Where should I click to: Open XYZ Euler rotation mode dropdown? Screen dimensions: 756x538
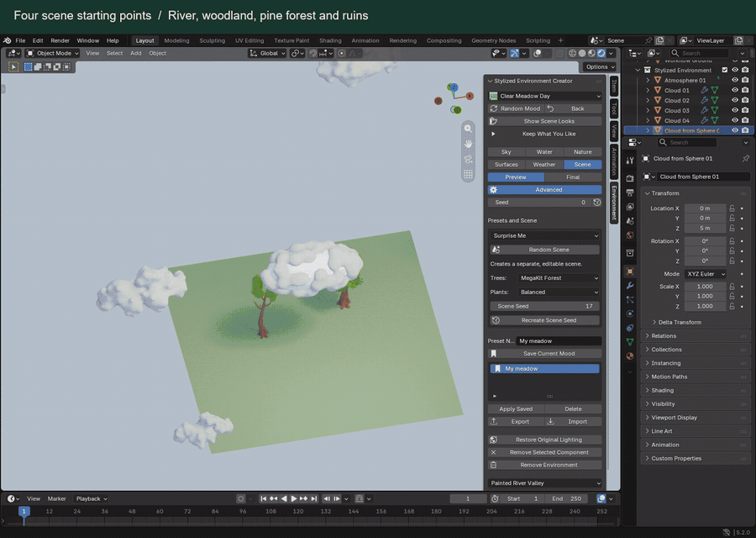click(706, 273)
